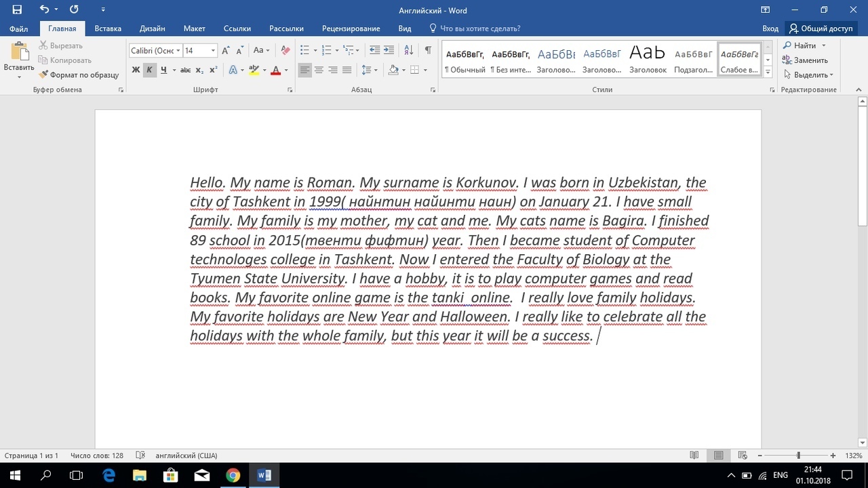Viewport: 868px width, 488px height.
Task: Open the Windows Start menu
Action: click(15, 475)
